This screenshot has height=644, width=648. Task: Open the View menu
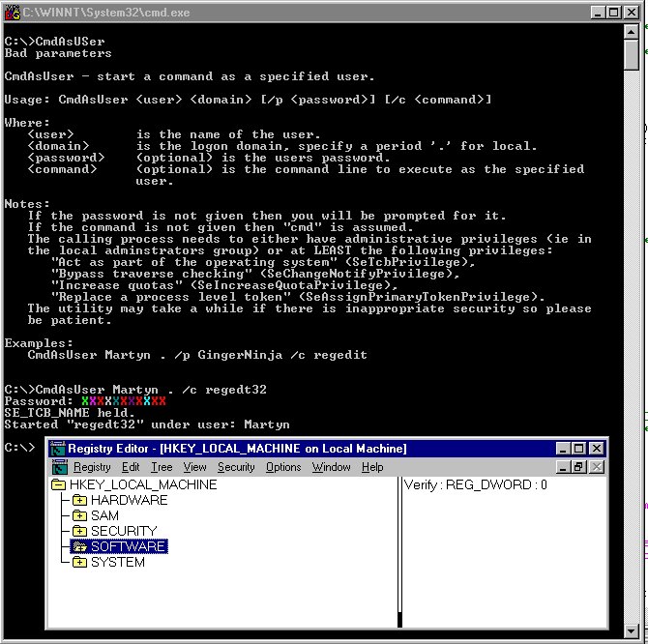click(194, 467)
